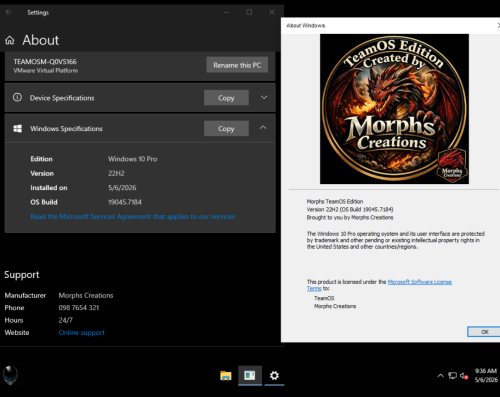Select the Installed on date 5/6/2026
This screenshot has width=500, height=397.
pyautogui.click(x=122, y=188)
